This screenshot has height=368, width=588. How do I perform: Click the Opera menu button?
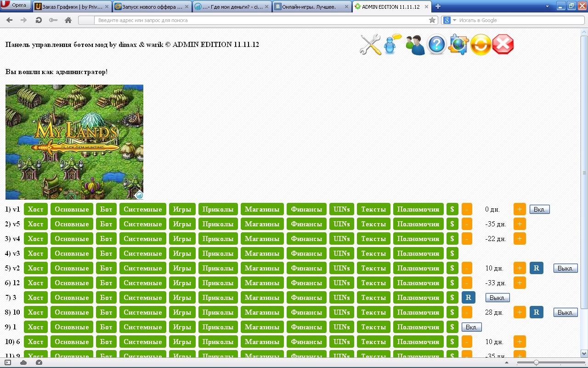(x=16, y=6)
